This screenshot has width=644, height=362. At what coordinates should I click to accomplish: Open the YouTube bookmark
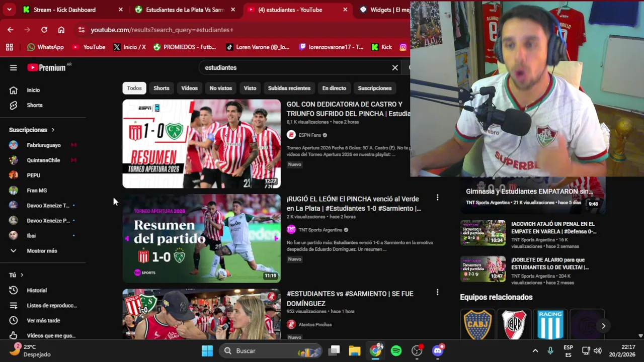[x=89, y=47]
